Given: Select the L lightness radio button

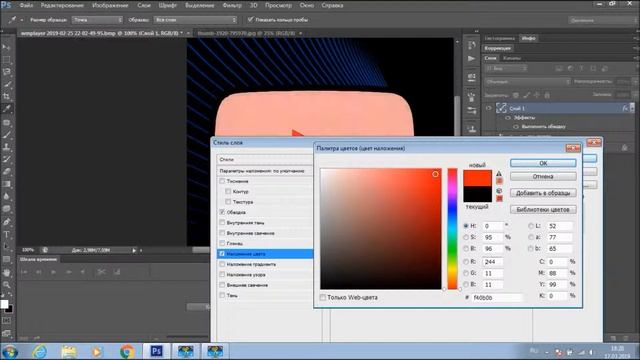Looking at the screenshot, I should pos(531,226).
